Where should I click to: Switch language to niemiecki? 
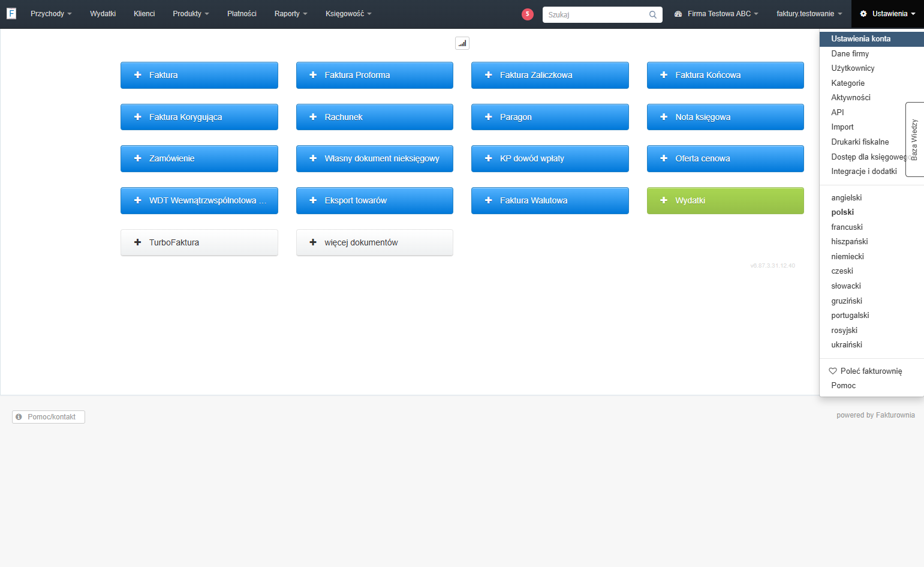click(x=872, y=257)
